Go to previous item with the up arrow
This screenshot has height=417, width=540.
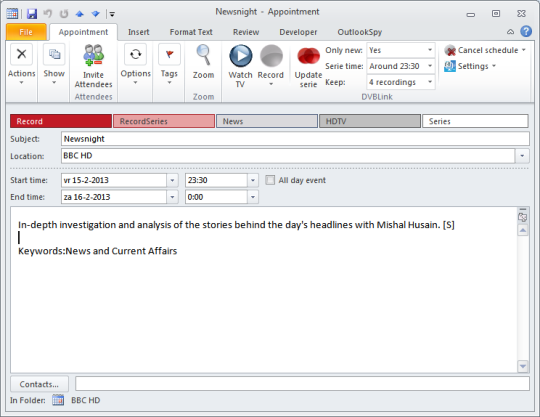80,14
